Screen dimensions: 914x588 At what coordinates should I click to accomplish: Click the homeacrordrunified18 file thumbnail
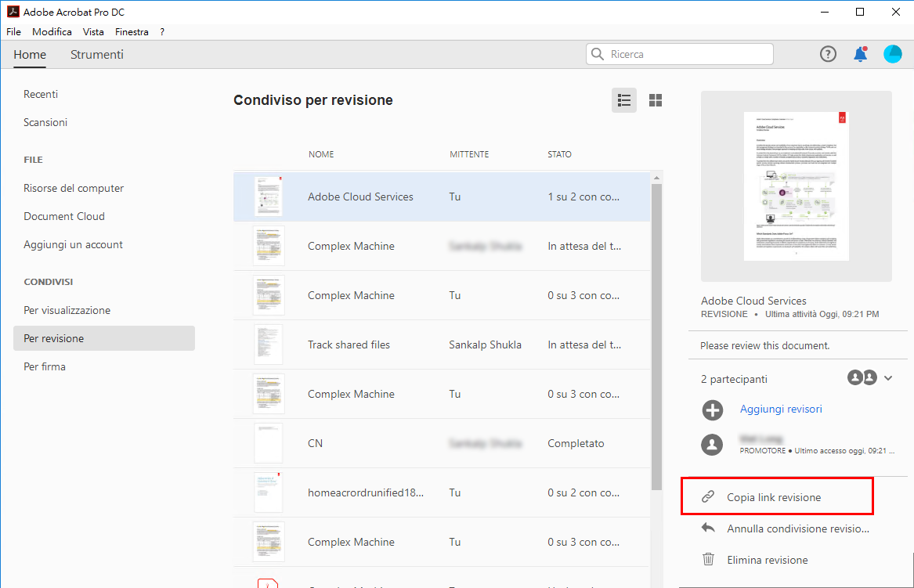pos(268,493)
